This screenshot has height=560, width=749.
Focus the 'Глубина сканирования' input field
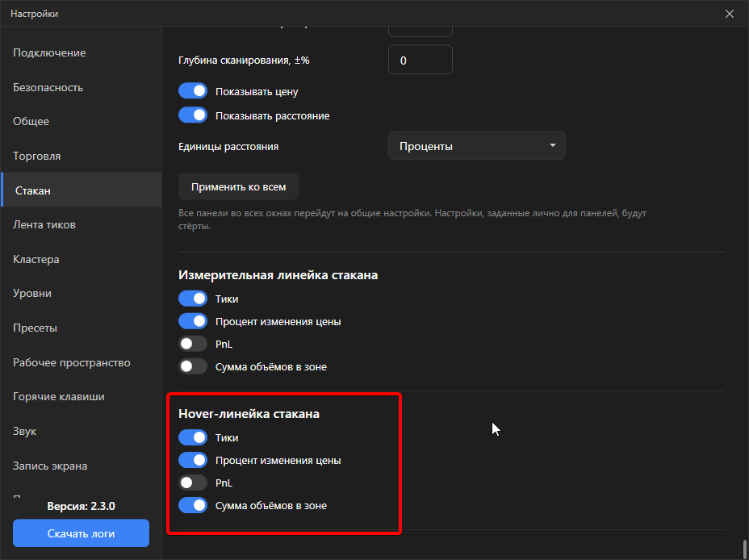tap(421, 61)
